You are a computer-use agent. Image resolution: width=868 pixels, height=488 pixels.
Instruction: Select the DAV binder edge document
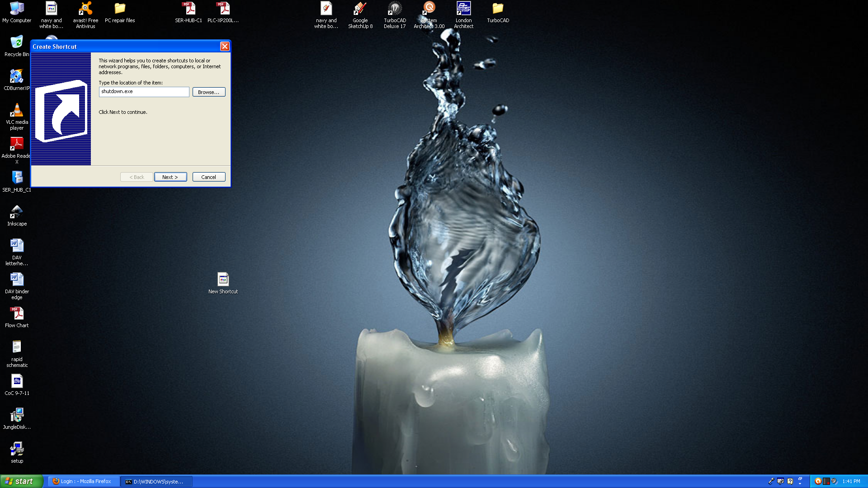[x=17, y=286]
